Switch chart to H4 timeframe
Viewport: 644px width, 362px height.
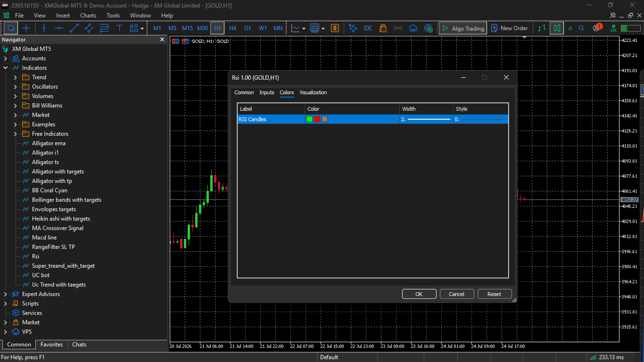tap(232, 28)
